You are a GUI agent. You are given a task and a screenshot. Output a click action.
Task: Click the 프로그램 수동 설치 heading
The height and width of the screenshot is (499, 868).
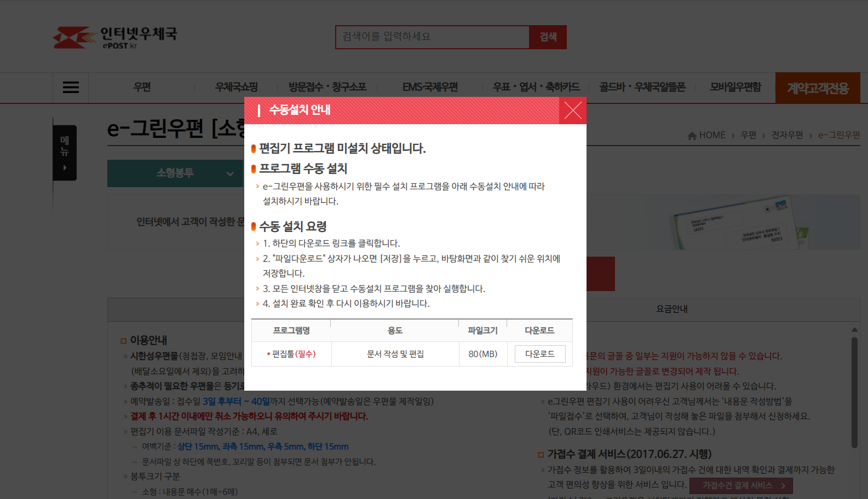(x=303, y=169)
